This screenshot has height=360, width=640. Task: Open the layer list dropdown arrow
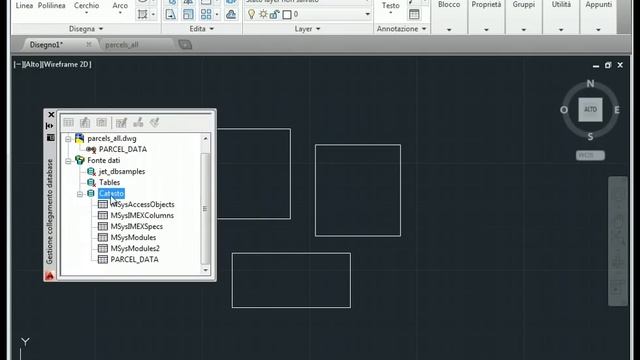point(367,14)
